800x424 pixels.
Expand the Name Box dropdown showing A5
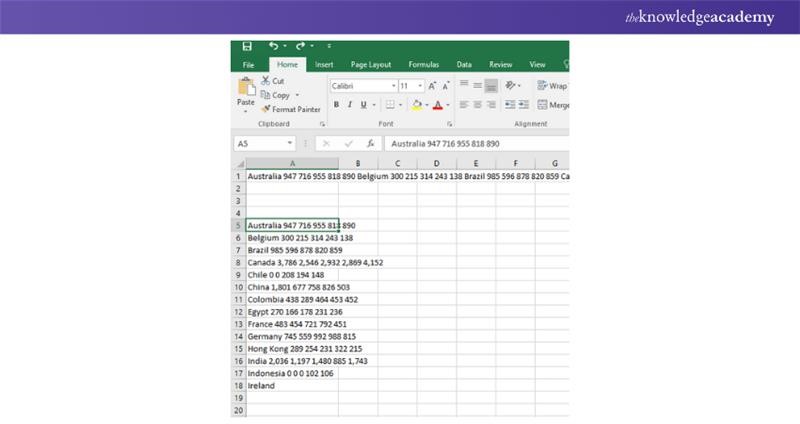[x=291, y=143]
